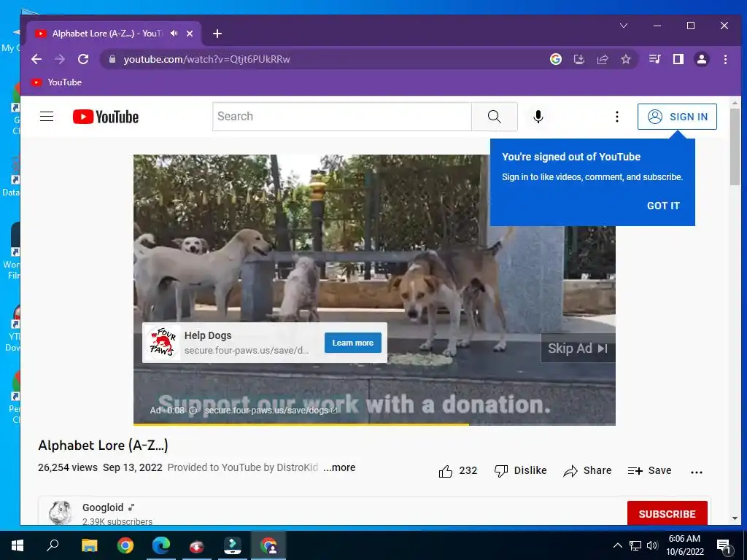The image size is (747, 560).
Task: Bookmark this tab with star
Action: click(626, 59)
